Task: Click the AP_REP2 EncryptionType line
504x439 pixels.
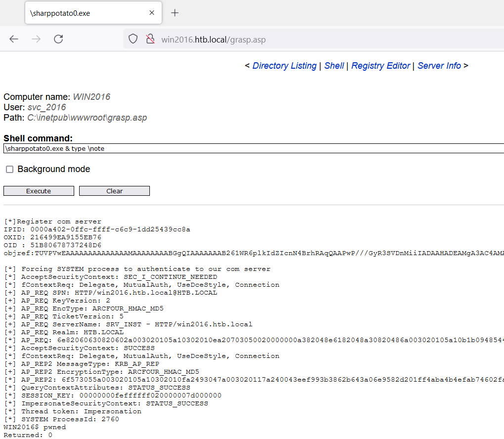Action: click(101, 372)
